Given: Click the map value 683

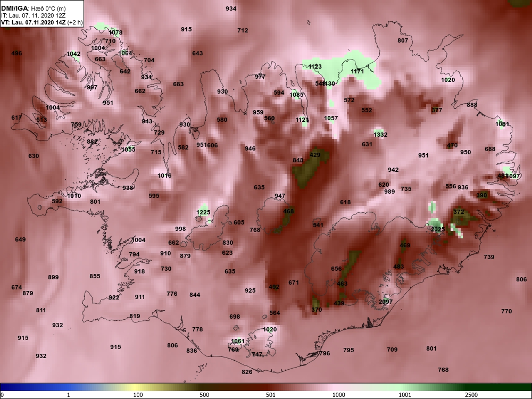Looking at the screenshot, I should click(178, 84).
